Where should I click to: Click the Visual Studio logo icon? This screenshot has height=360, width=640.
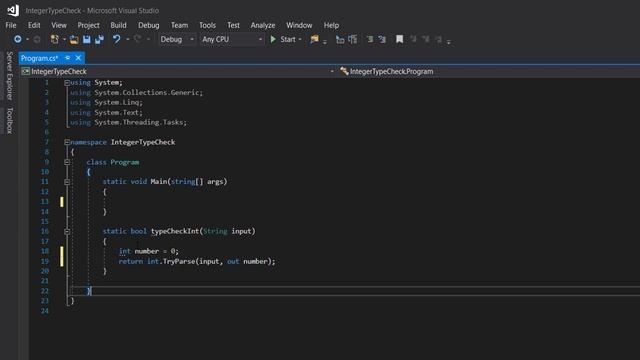tap(13, 10)
